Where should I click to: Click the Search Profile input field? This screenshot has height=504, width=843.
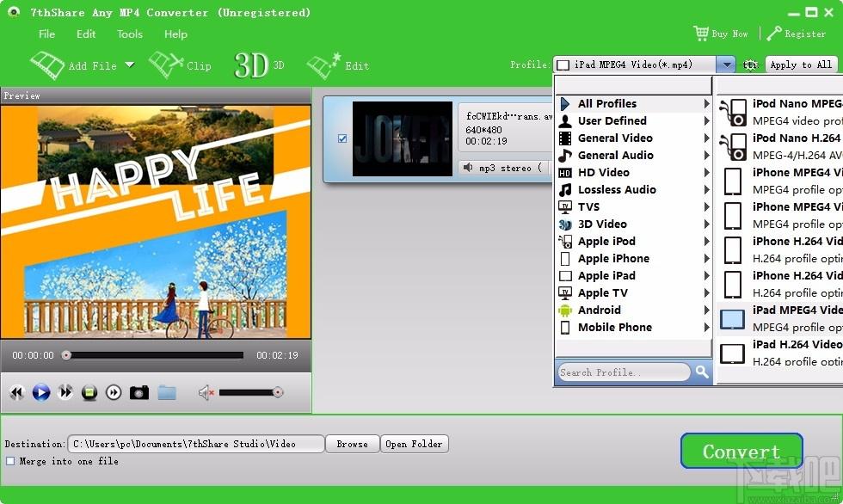pos(624,372)
